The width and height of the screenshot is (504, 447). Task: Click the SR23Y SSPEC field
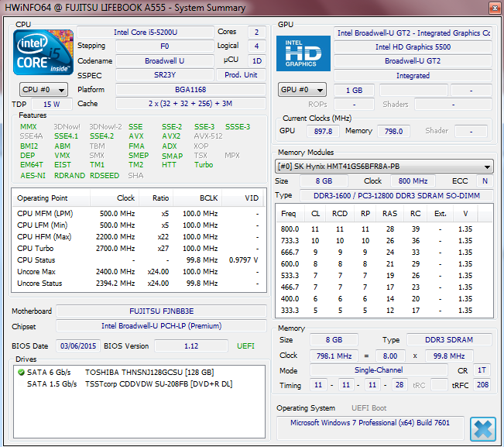coord(165,75)
